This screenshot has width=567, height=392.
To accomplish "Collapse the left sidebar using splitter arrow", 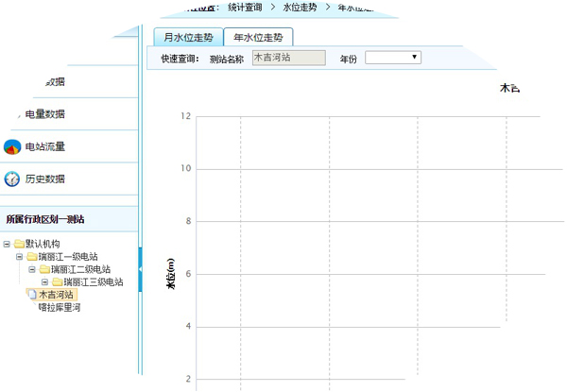I will [x=141, y=270].
